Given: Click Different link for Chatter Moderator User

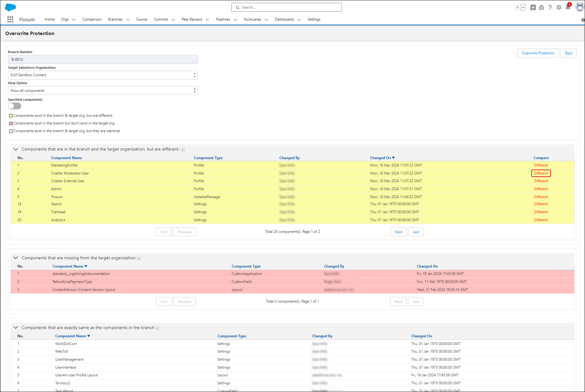Looking at the screenshot, I should (x=541, y=173).
